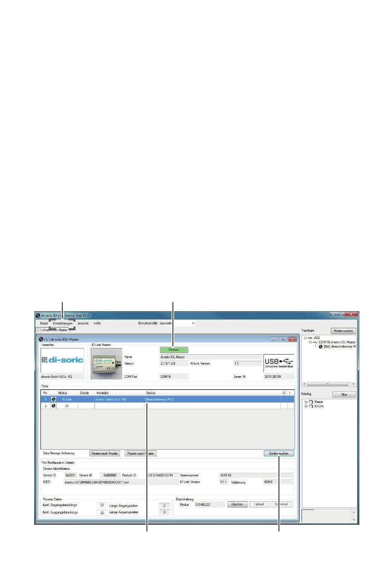Click the Modus field DISABLED
The height and width of the screenshot is (571, 392).
210,505
